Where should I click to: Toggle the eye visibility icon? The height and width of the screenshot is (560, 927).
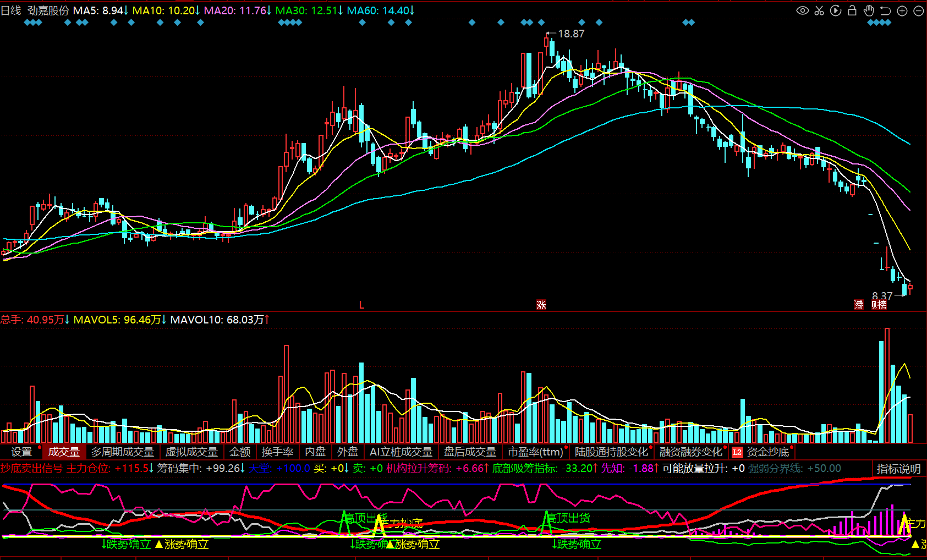(x=803, y=10)
